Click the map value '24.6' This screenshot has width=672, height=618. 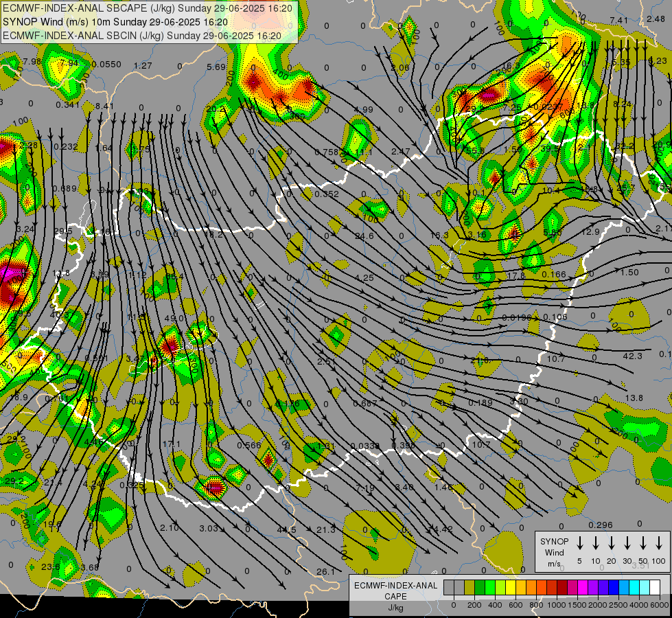tap(364, 236)
